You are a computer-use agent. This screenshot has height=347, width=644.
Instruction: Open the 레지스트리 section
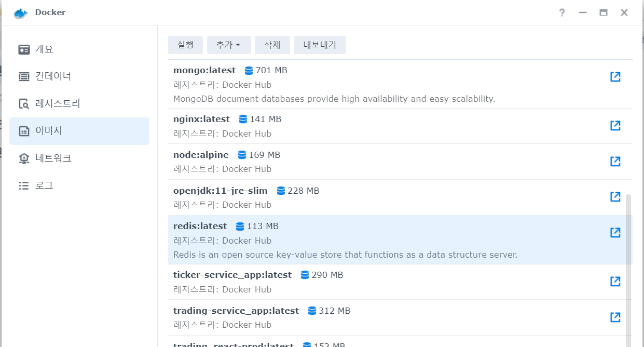(x=79, y=103)
